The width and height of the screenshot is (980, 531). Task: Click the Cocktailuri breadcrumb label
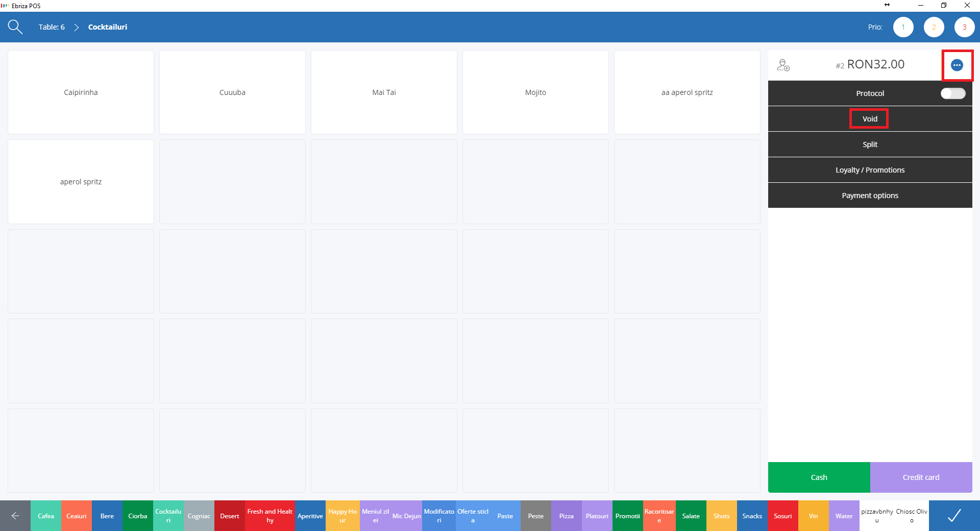[x=108, y=27]
